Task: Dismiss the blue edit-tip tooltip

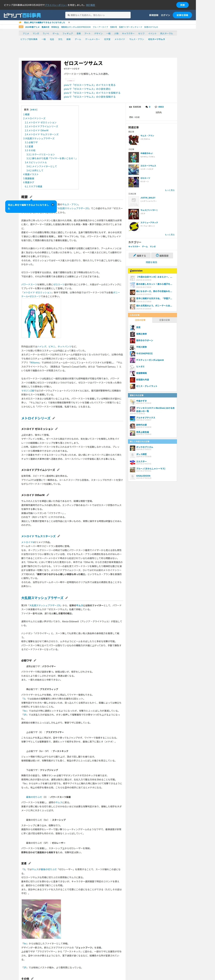Action: [x=53, y=205]
